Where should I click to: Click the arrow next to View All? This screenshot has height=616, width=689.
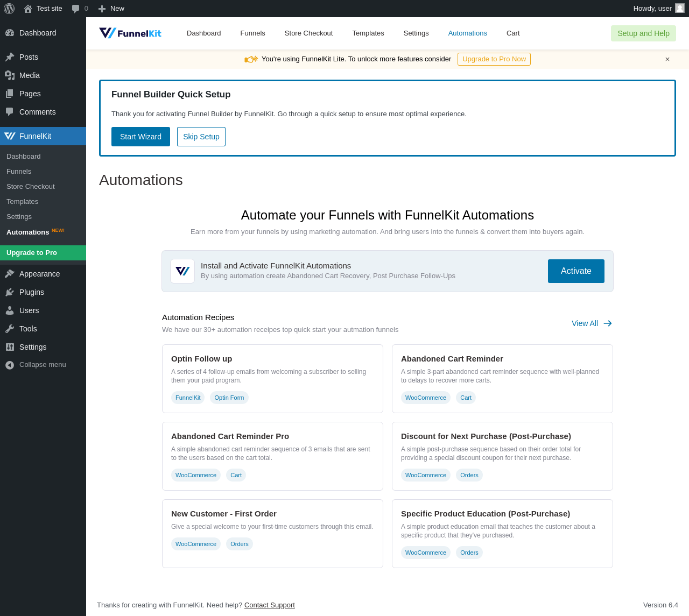(x=608, y=323)
